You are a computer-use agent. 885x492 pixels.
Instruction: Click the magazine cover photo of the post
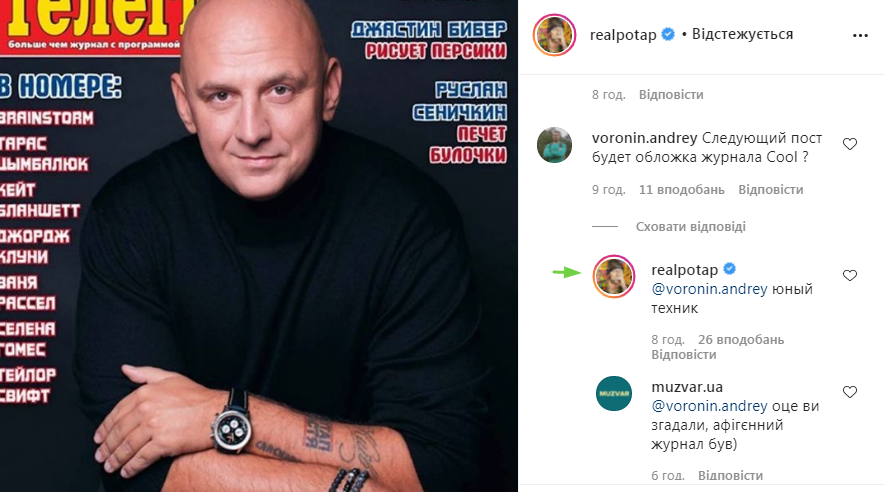pos(259,246)
